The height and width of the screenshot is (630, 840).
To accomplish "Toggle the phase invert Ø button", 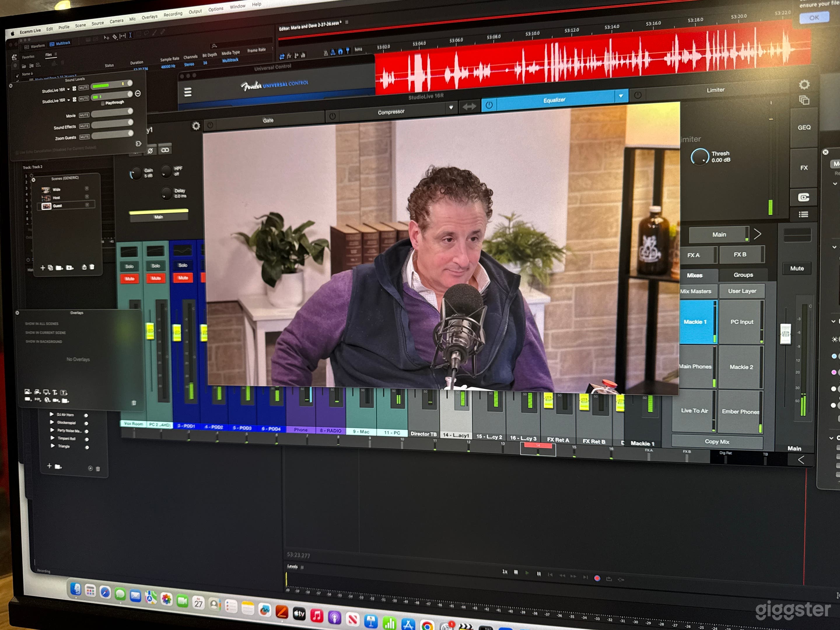I will click(150, 151).
